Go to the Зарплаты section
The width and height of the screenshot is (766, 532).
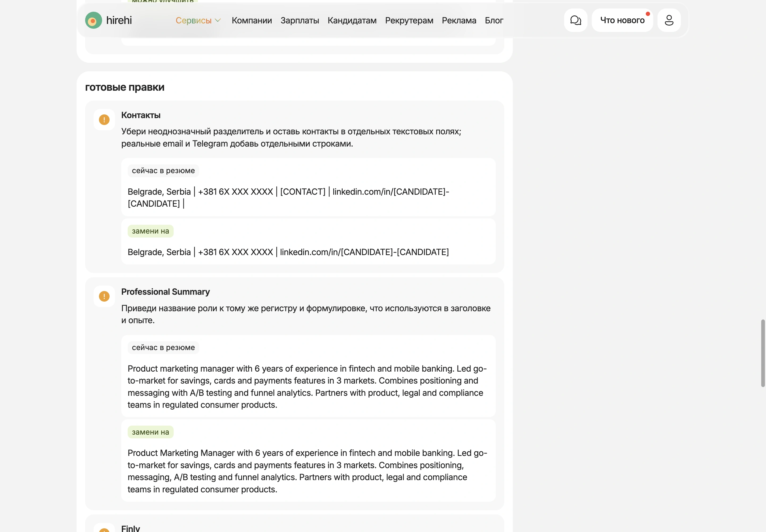coord(300,20)
